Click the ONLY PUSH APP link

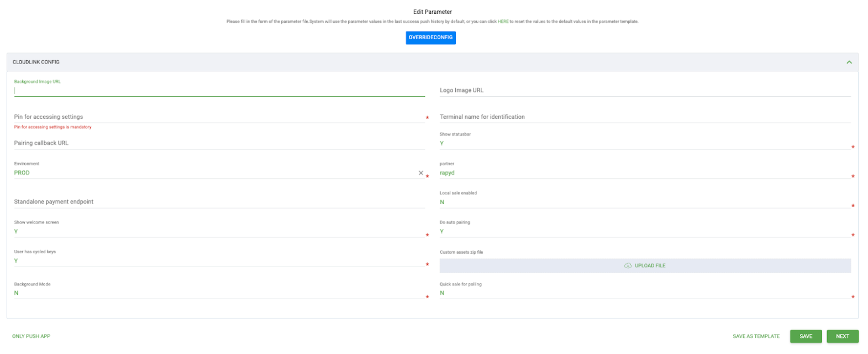(31, 336)
